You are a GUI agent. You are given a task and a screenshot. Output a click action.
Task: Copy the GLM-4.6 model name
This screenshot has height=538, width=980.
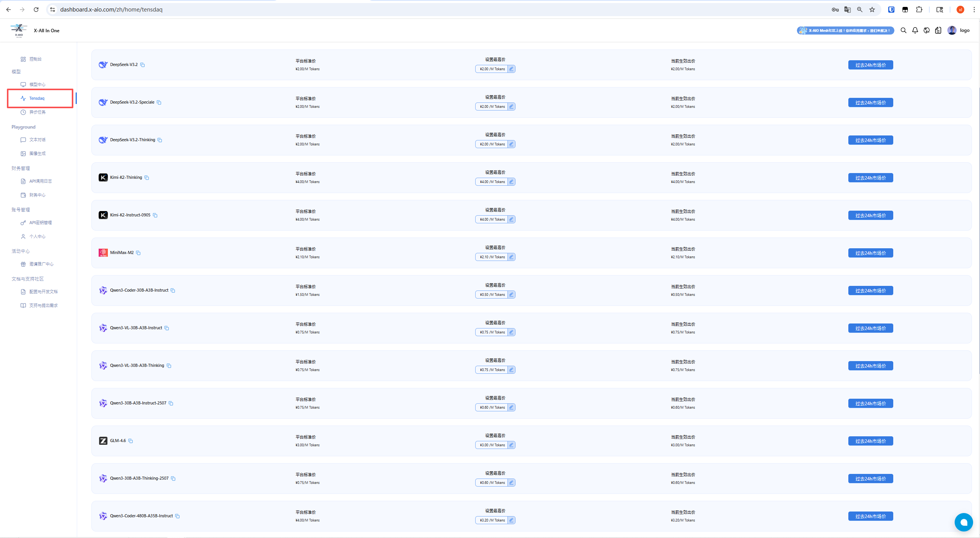[131, 441]
